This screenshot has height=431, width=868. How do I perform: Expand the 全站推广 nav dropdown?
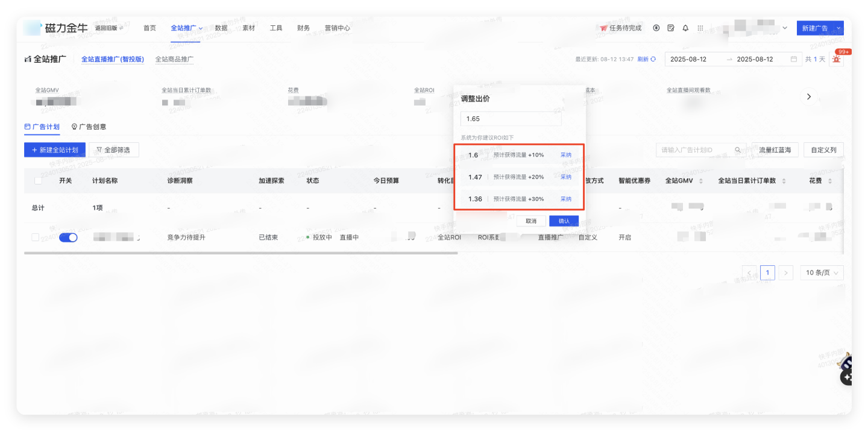(x=201, y=28)
